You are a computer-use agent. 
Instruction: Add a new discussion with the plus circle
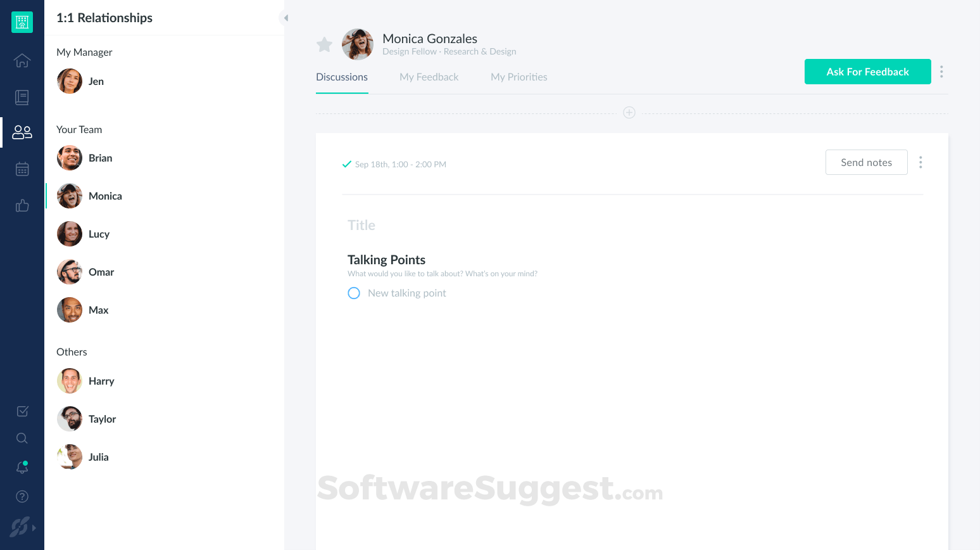point(629,112)
